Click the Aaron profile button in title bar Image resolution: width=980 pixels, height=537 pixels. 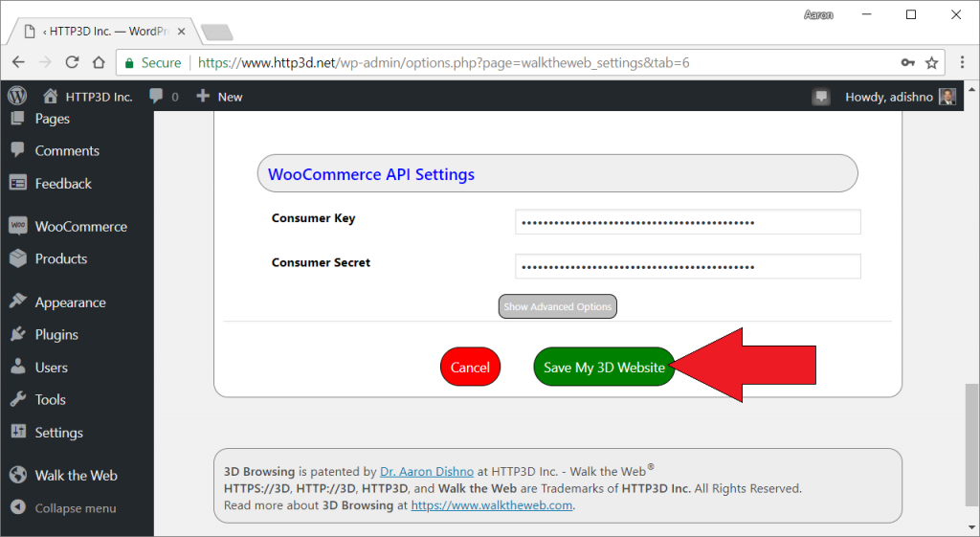[x=818, y=15]
